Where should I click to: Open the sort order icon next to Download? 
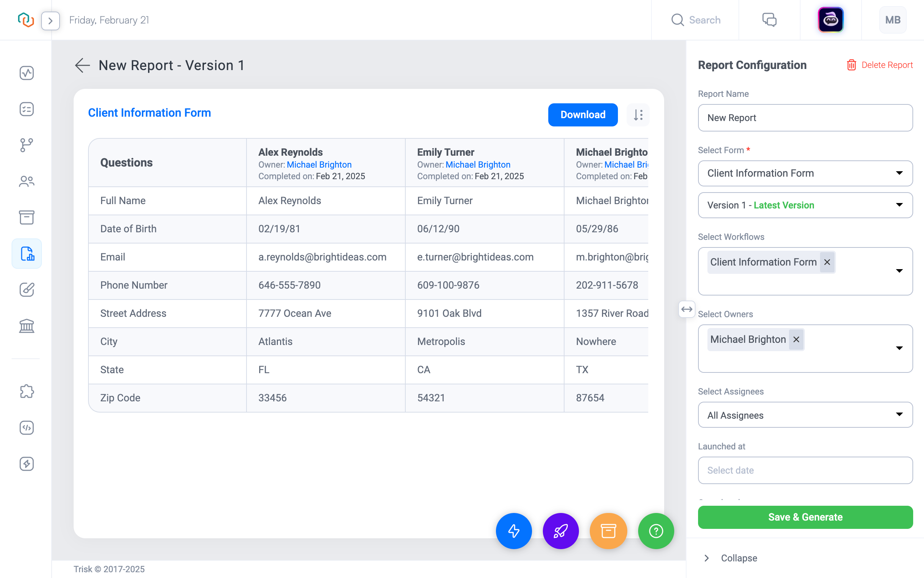point(638,115)
